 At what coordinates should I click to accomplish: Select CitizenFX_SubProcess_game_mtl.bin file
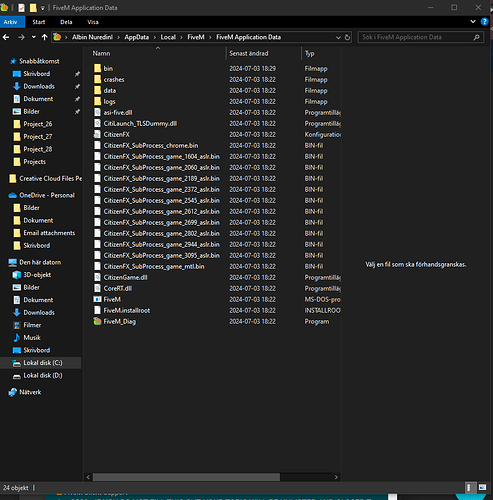154,266
